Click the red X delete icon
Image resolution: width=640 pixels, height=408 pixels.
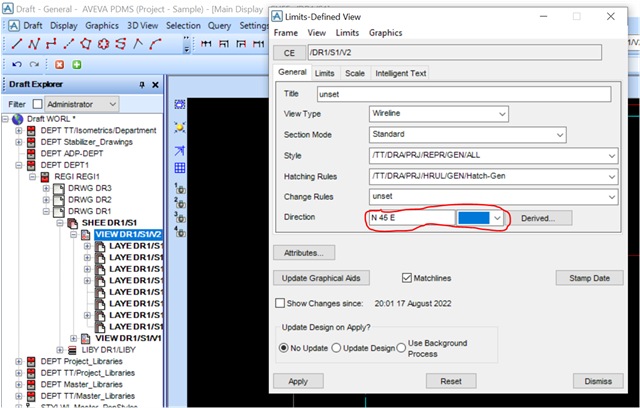60,64
